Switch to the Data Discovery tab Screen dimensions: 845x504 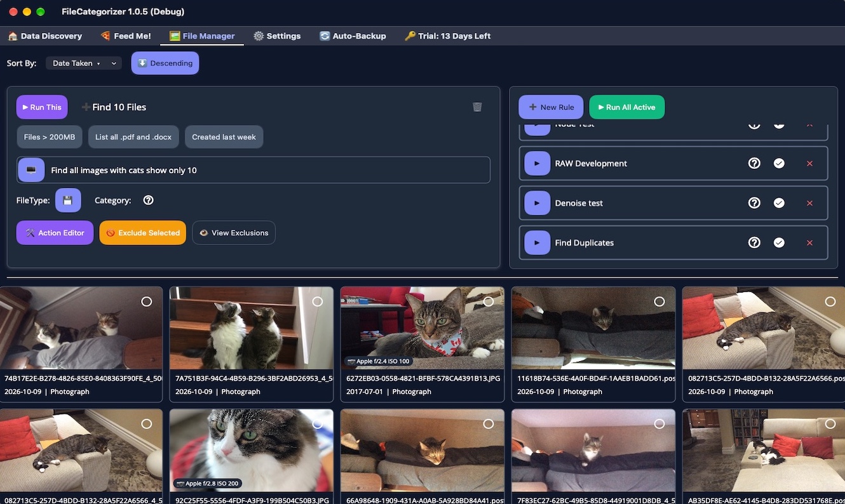click(x=45, y=36)
